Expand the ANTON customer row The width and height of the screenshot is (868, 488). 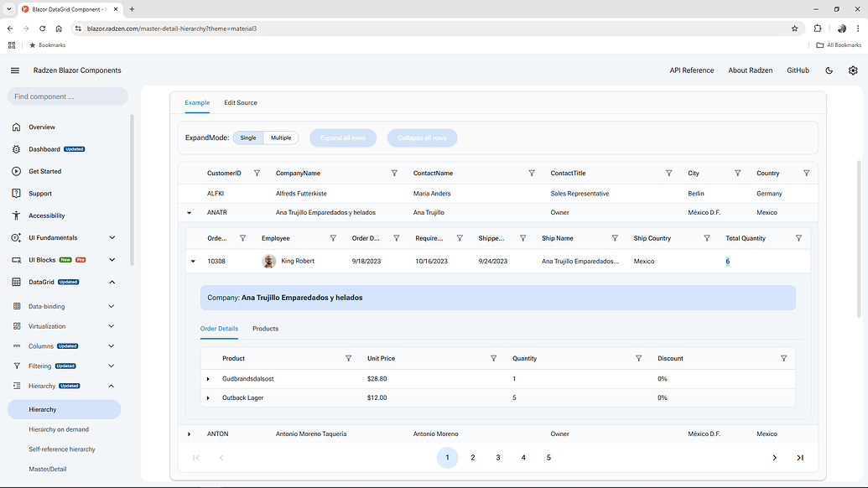pos(189,433)
